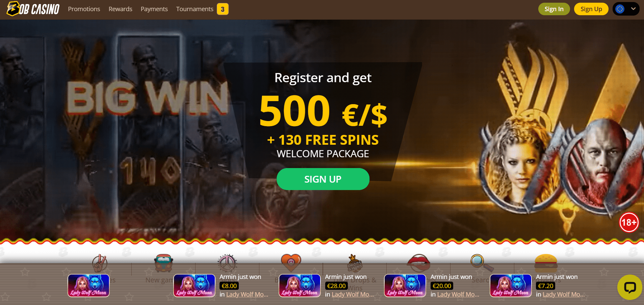Click the peace hand category icon
Viewport: 644px width, 305px height.
(x=100, y=263)
